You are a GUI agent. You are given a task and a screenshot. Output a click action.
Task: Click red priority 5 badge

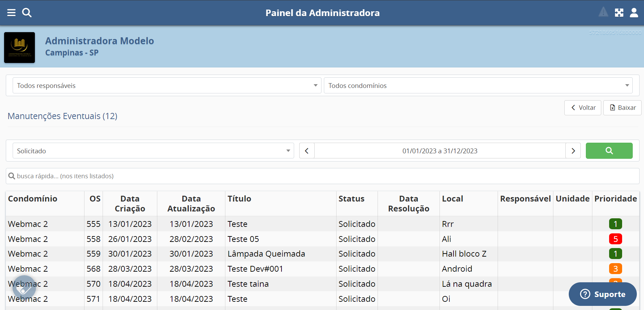615,239
